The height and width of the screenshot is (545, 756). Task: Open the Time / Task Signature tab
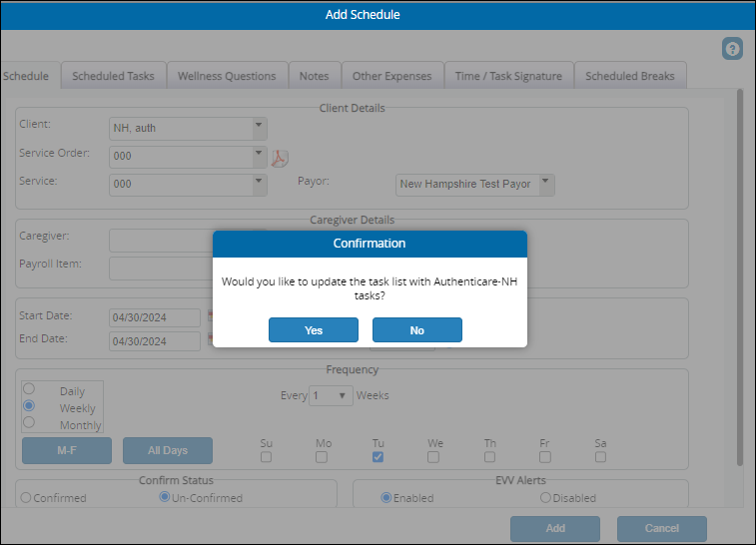coord(508,76)
